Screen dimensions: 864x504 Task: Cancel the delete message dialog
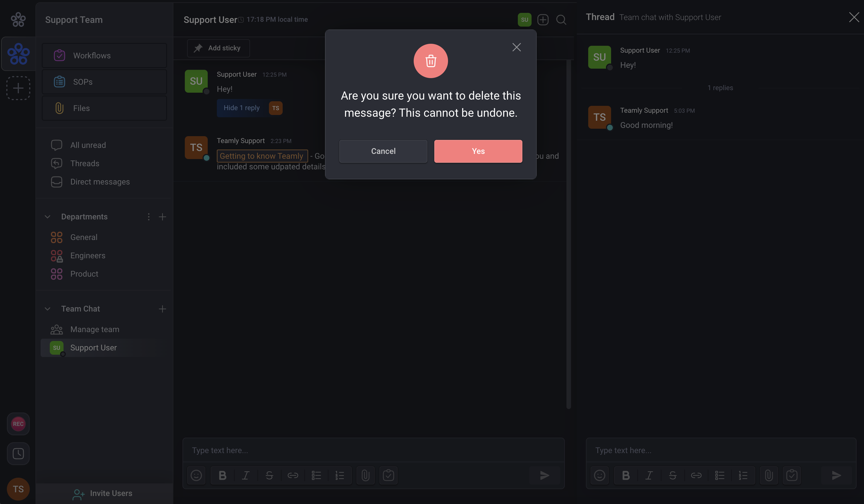coord(383,151)
